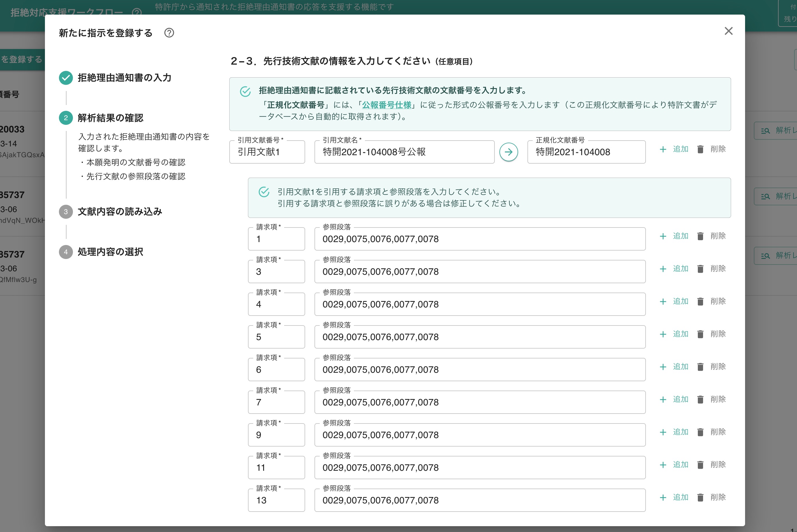Click plus icon in 請求項 5 row
The image size is (797, 532).
663,334
